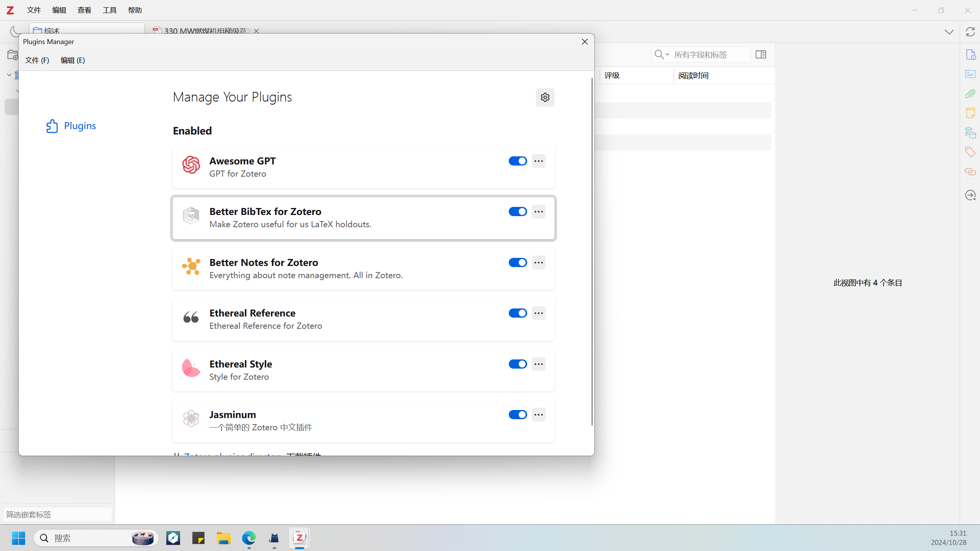The width and height of the screenshot is (980, 551).
Task: Expand the tab list chevron dropdown
Action: pos(949,32)
